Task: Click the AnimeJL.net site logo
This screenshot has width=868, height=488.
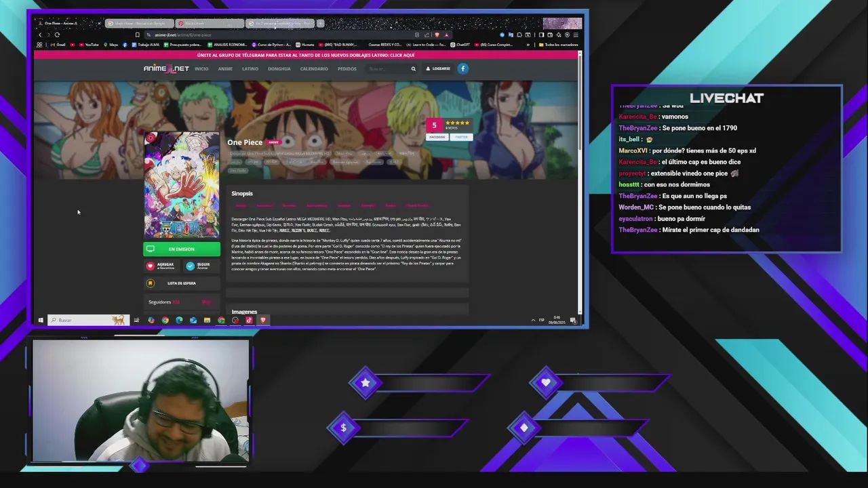Action: click(x=166, y=68)
